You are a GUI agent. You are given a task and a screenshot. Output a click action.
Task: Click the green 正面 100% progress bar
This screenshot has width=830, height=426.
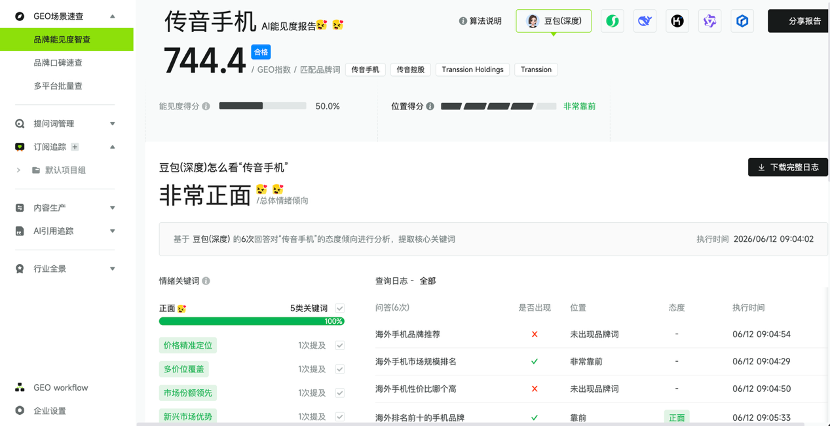pos(251,321)
